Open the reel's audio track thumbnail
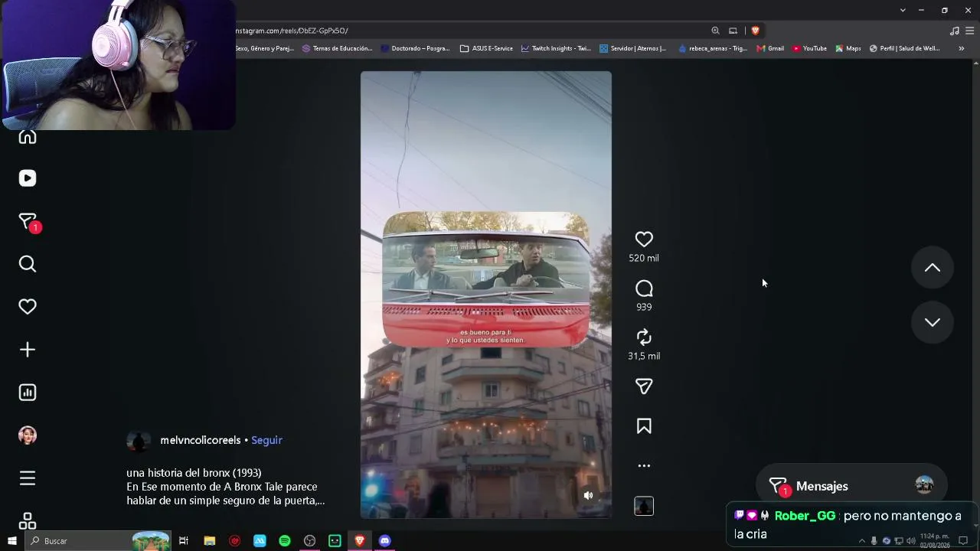Image resolution: width=980 pixels, height=551 pixels. 644,506
